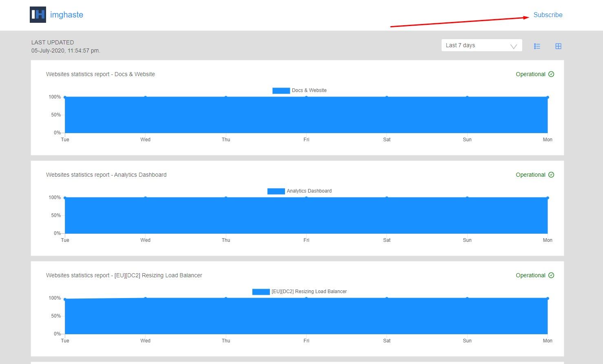Click Analytics Dashboard operational check icon

pos(551,175)
